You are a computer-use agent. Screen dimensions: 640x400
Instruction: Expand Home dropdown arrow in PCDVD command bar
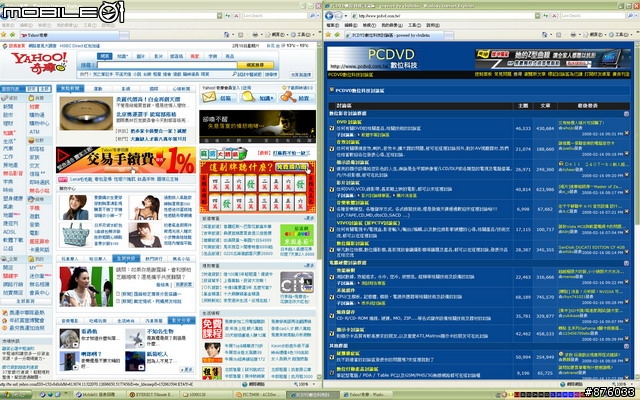pyautogui.click(x=550, y=35)
